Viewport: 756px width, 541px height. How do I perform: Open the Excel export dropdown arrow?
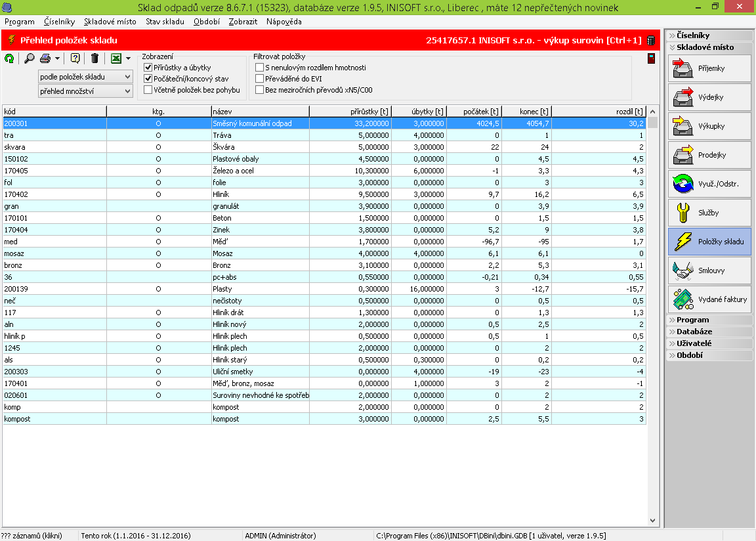tap(128, 58)
